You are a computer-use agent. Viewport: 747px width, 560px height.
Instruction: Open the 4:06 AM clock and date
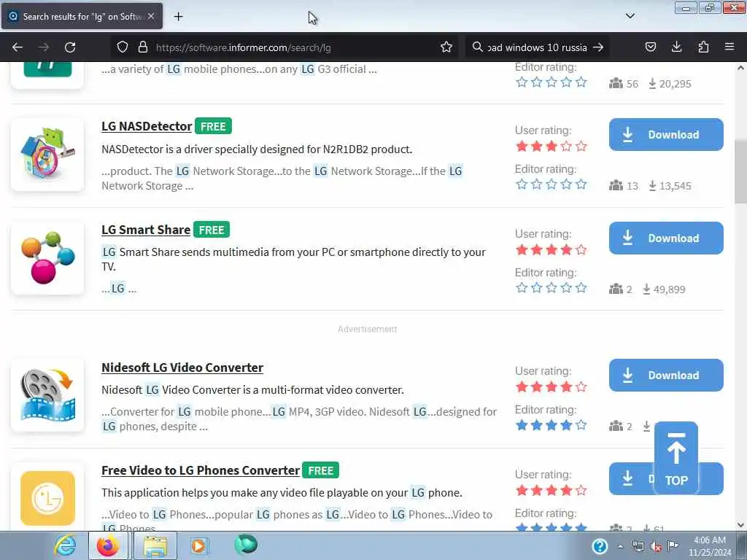(x=710, y=546)
